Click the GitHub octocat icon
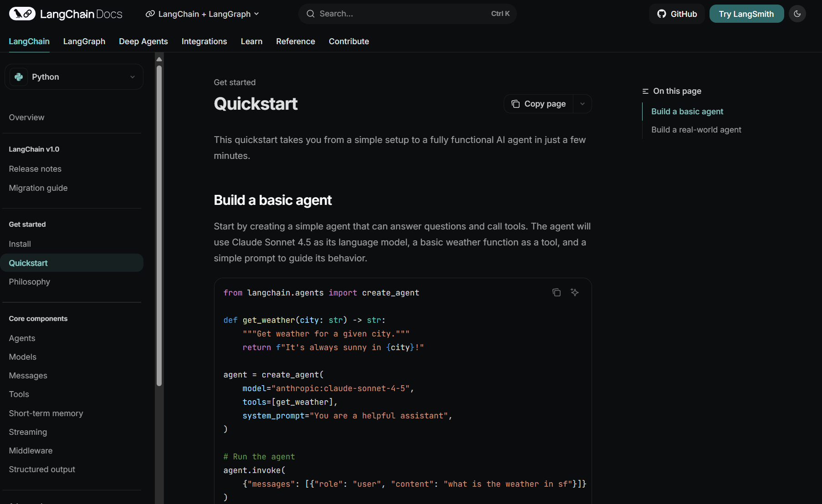 point(661,14)
